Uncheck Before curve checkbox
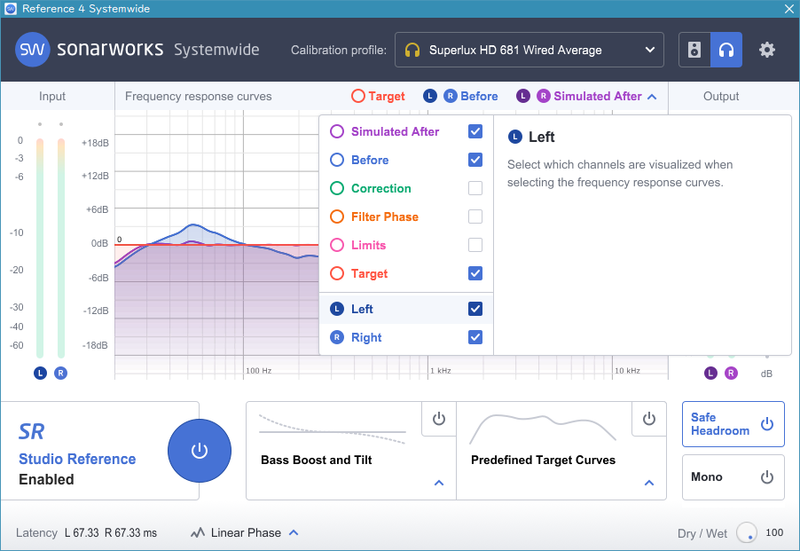Image resolution: width=800 pixels, height=551 pixels. pyautogui.click(x=475, y=160)
